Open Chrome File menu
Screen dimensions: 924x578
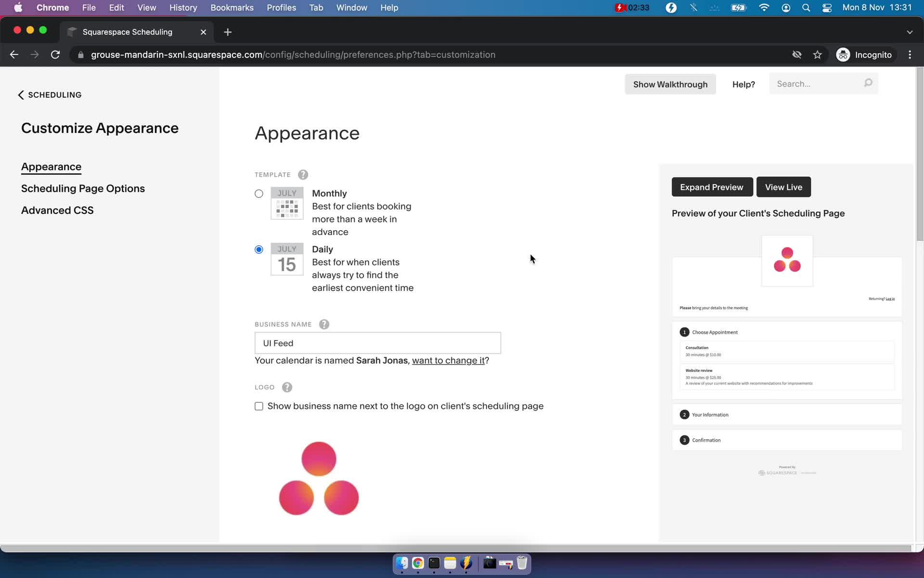(89, 8)
